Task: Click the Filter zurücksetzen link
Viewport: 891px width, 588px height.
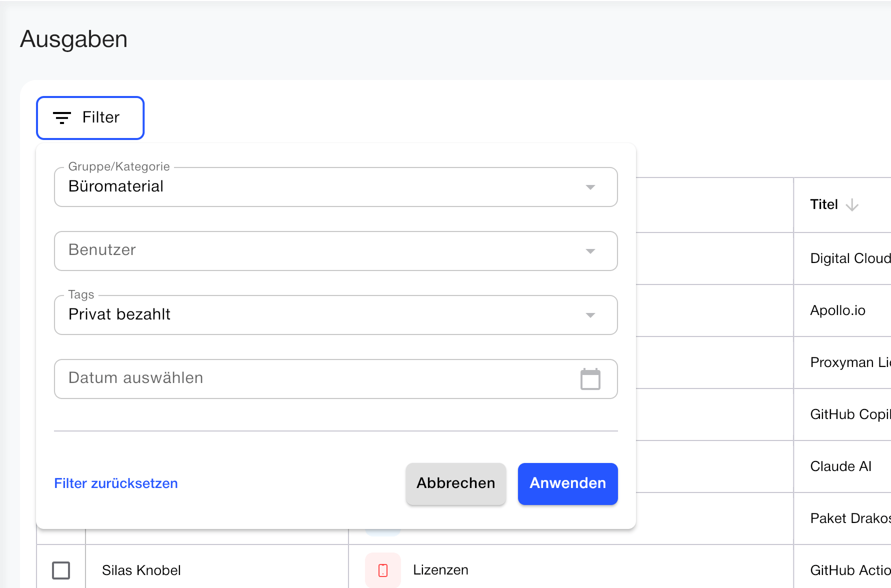Action: pos(115,483)
